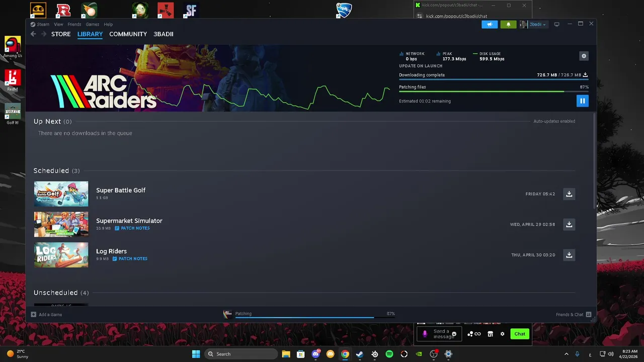Open Rocket League desktop shortcut
Image resolution: width=644 pixels, height=362 pixels.
(x=344, y=10)
